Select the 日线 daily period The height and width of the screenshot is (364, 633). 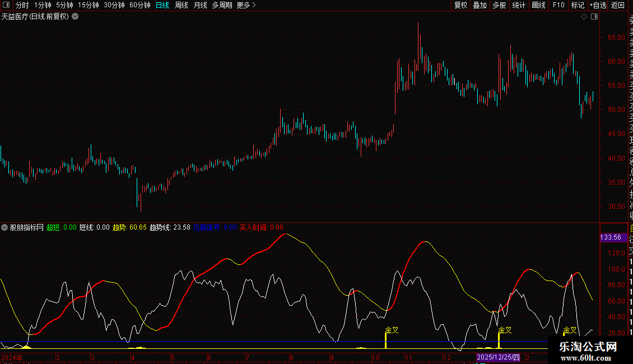[162, 5]
